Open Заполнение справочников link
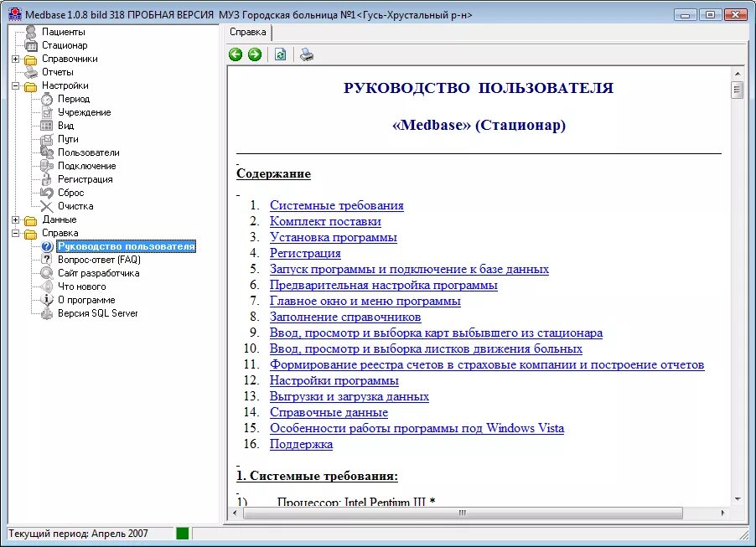Viewport: 756px width, 547px height. click(x=345, y=317)
